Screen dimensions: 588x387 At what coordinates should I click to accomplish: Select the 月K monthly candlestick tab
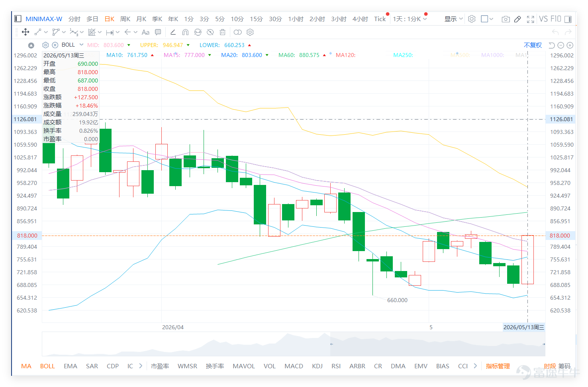(141, 19)
